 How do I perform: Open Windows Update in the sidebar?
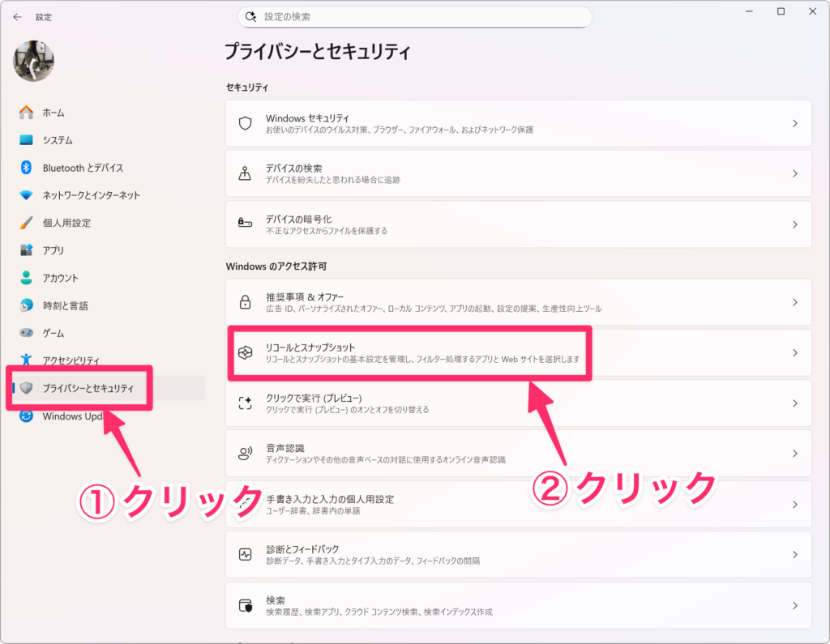pos(109,416)
